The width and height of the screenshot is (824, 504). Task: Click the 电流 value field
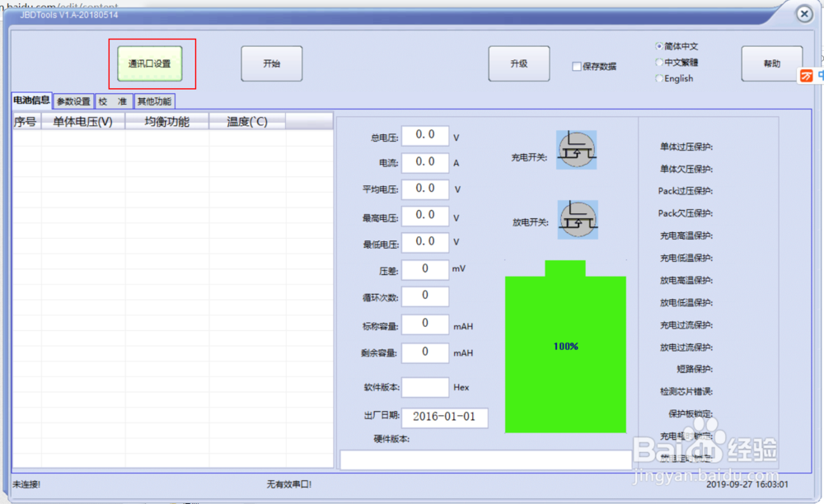click(x=425, y=162)
